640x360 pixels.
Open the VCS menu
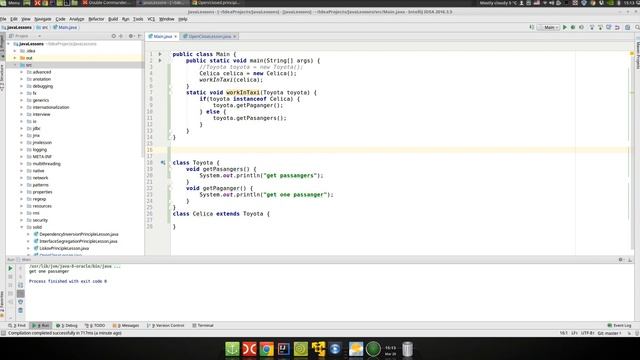(x=151, y=19)
